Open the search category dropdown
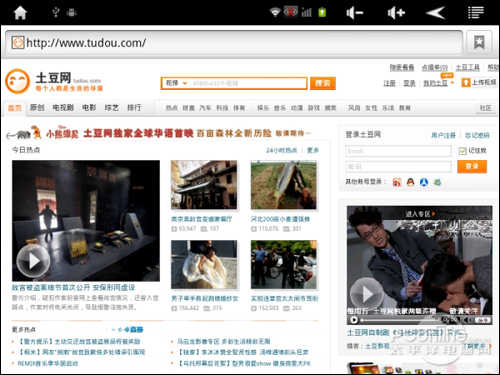Viewport: 500px width, 375px height. tap(177, 83)
